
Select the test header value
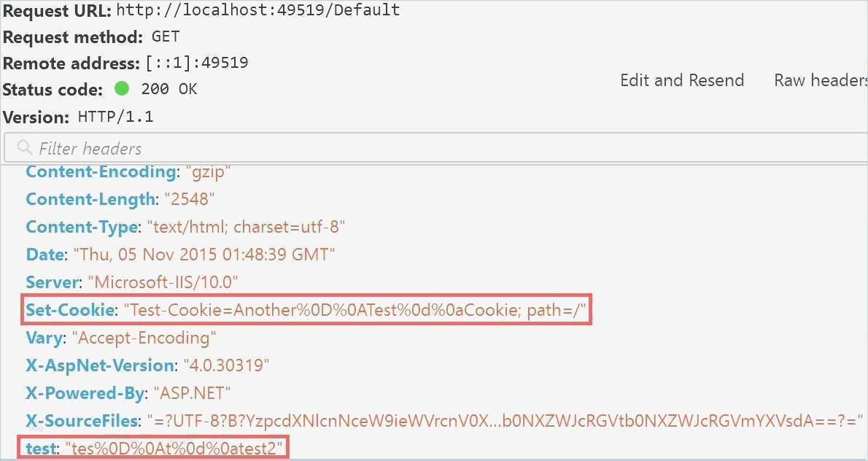point(174,448)
